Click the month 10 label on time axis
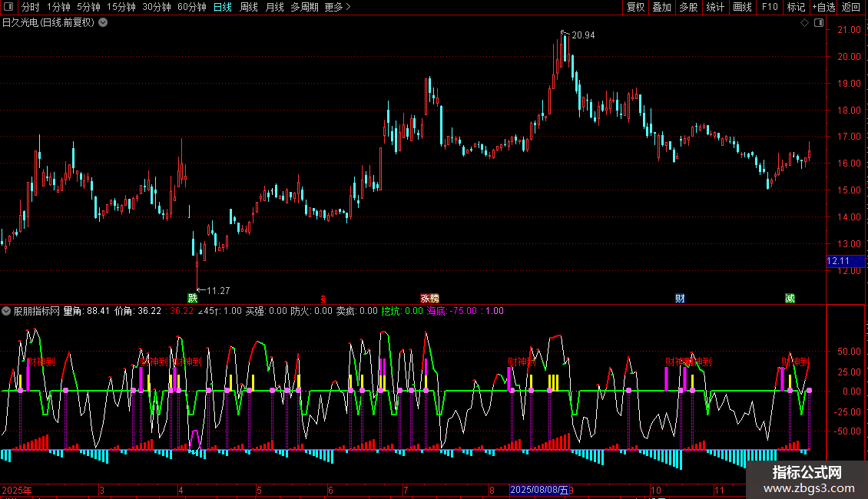Viewport: 868px width, 499px height. click(656, 490)
